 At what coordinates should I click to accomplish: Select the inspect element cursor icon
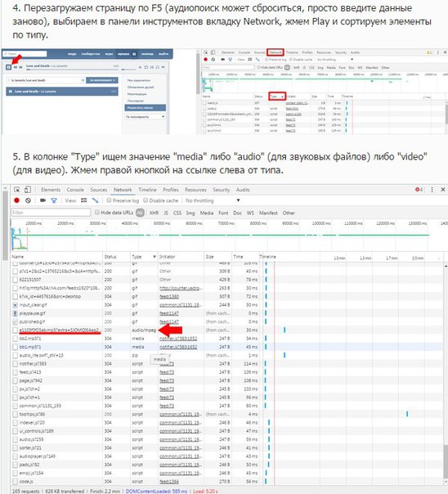click(x=17, y=190)
